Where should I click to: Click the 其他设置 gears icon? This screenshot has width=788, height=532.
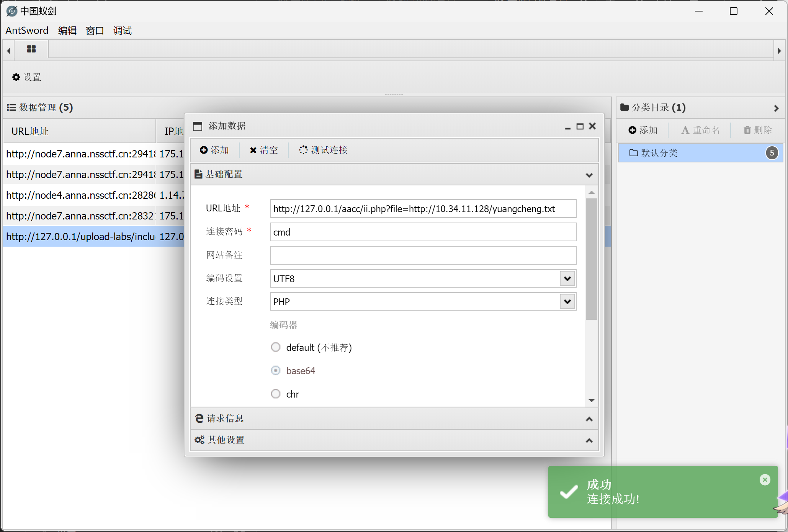coord(199,440)
